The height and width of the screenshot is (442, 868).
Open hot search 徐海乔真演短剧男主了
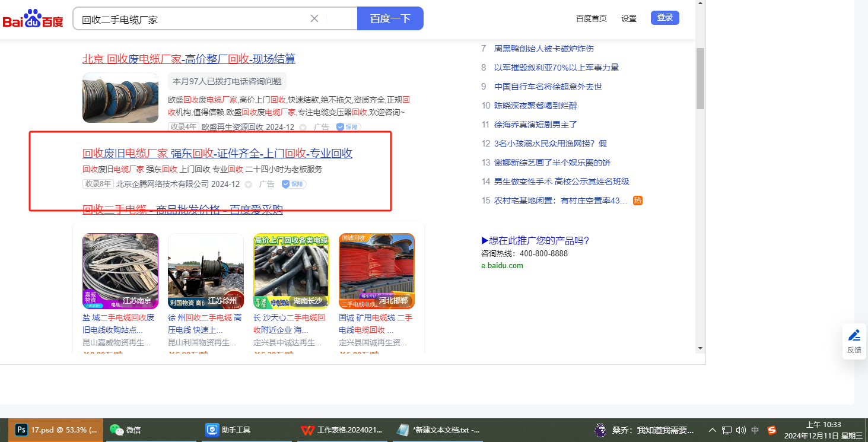[x=536, y=125]
